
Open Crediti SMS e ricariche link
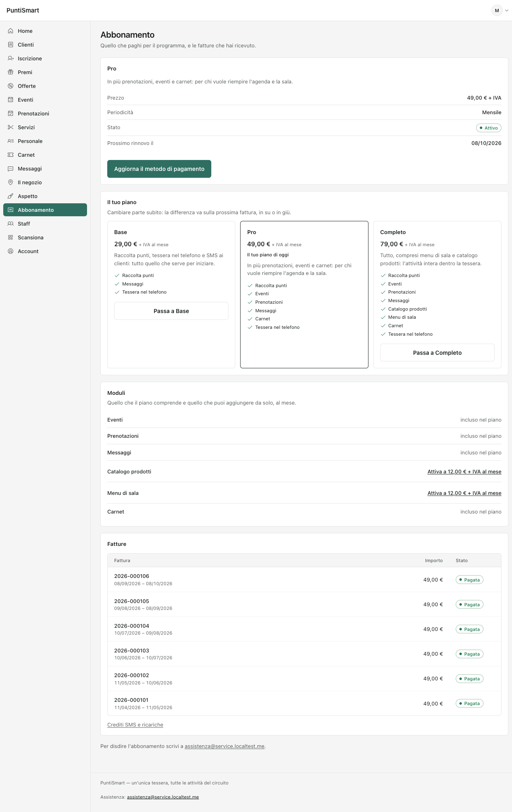point(135,725)
